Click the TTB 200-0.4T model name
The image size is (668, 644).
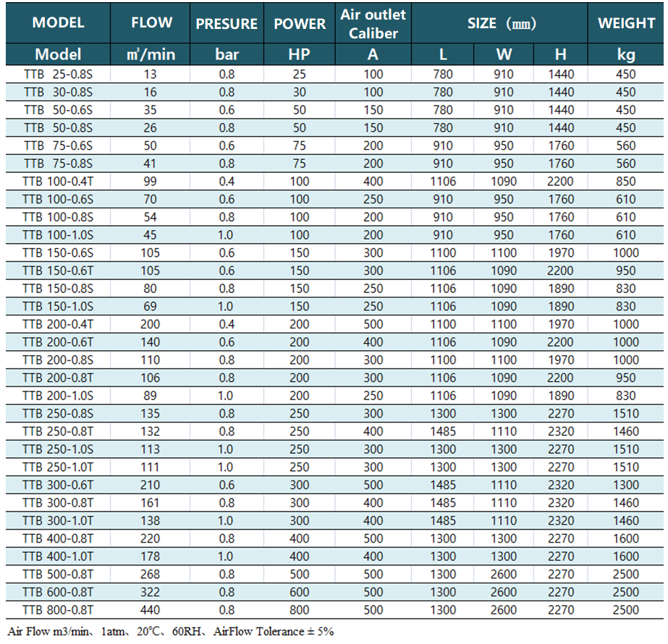coord(58,324)
